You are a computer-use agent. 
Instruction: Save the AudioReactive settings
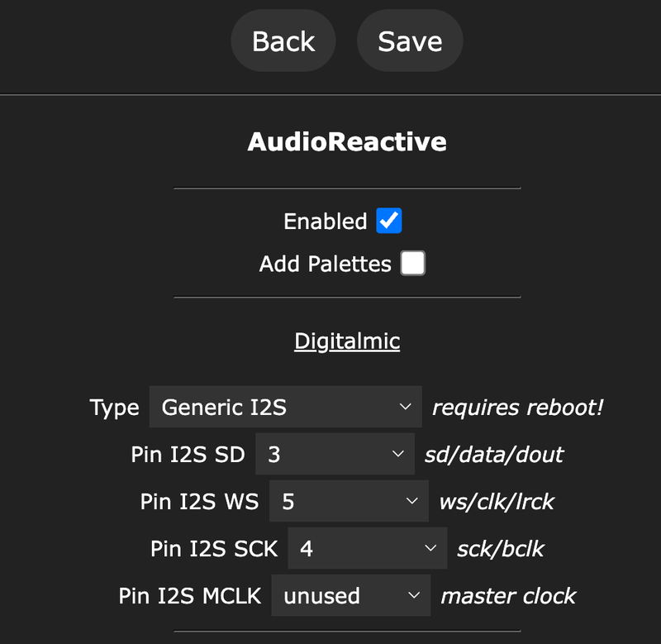(x=410, y=41)
